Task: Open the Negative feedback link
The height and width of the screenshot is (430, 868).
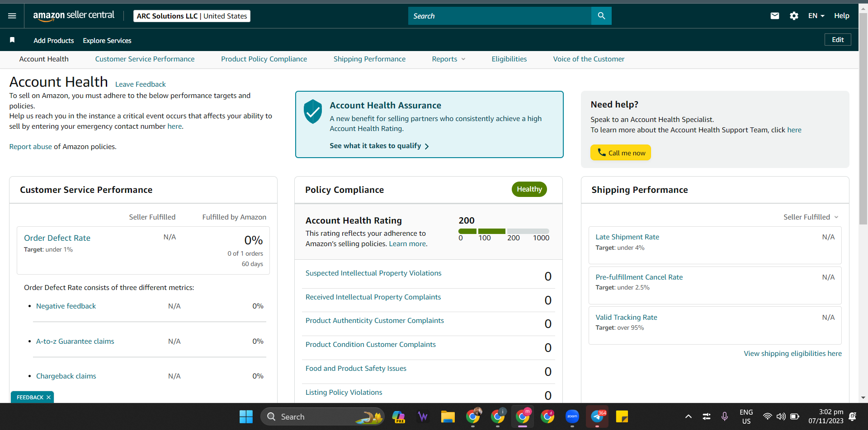Action: click(x=66, y=306)
